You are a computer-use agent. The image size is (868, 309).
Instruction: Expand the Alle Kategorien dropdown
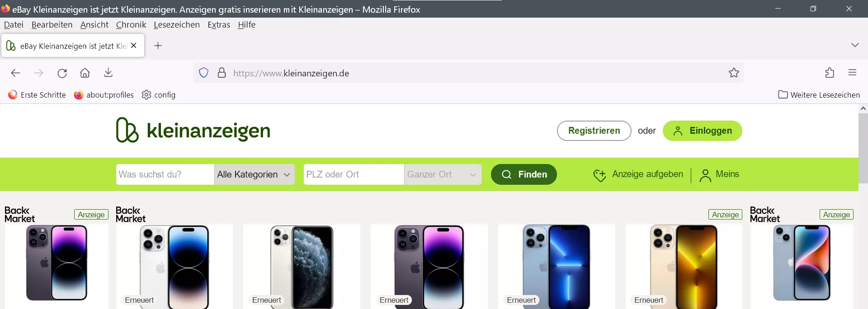254,174
